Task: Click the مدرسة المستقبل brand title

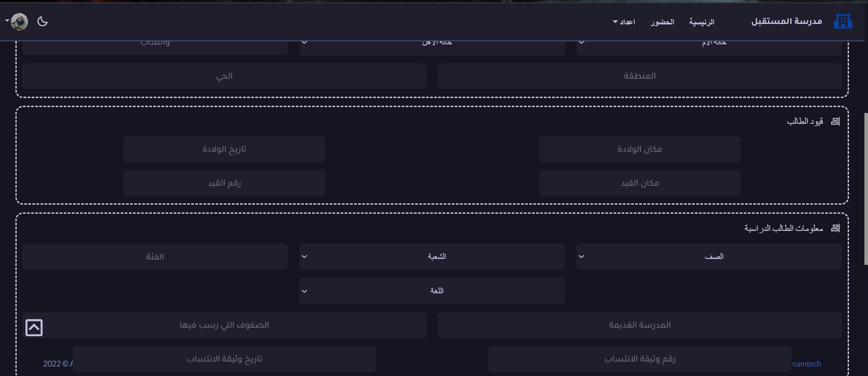Action: coord(787,21)
